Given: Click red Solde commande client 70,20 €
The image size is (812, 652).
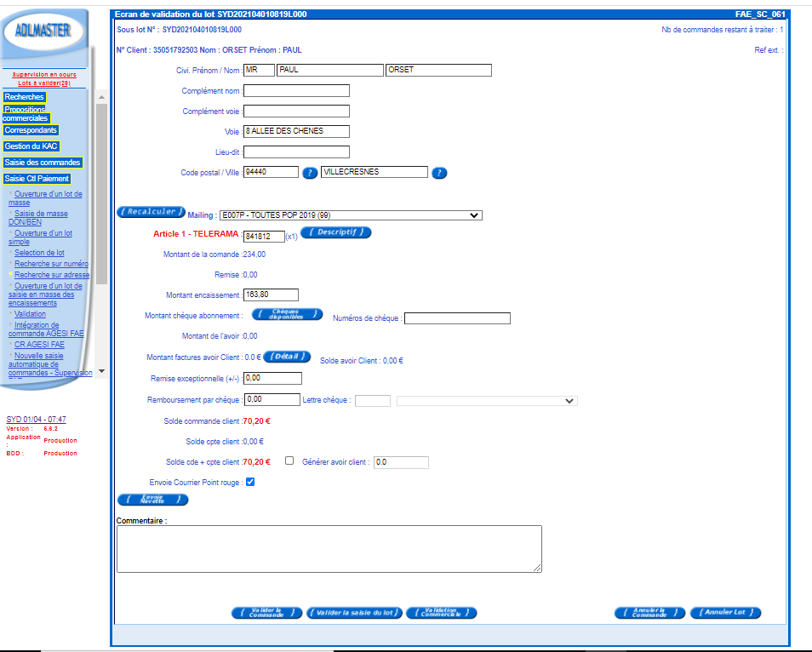Looking at the screenshot, I should pos(256,421).
